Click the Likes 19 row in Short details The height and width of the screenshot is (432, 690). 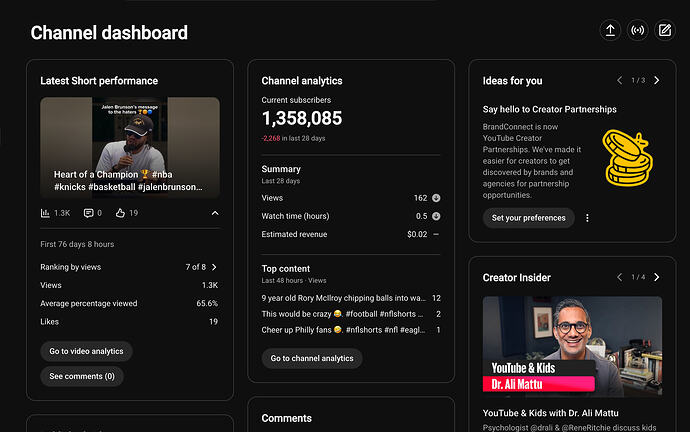[x=129, y=322]
